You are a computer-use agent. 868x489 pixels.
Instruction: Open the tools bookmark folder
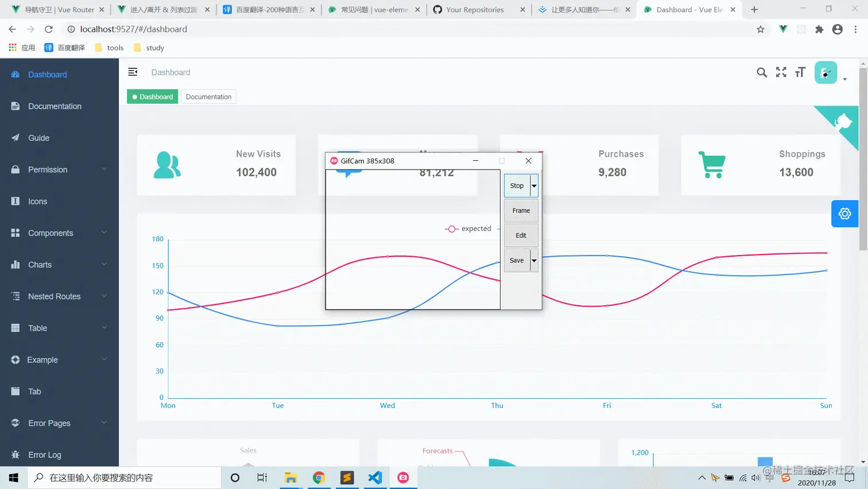109,48
